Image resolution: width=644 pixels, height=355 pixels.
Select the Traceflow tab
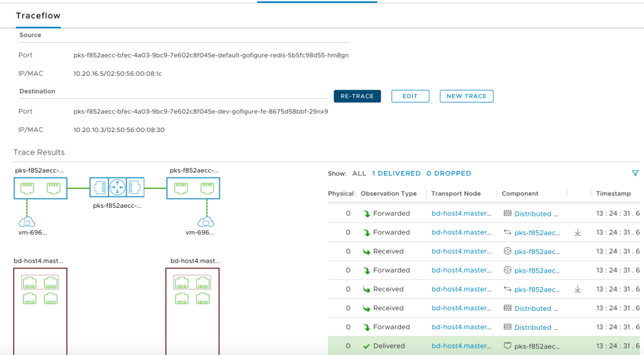pos(38,15)
